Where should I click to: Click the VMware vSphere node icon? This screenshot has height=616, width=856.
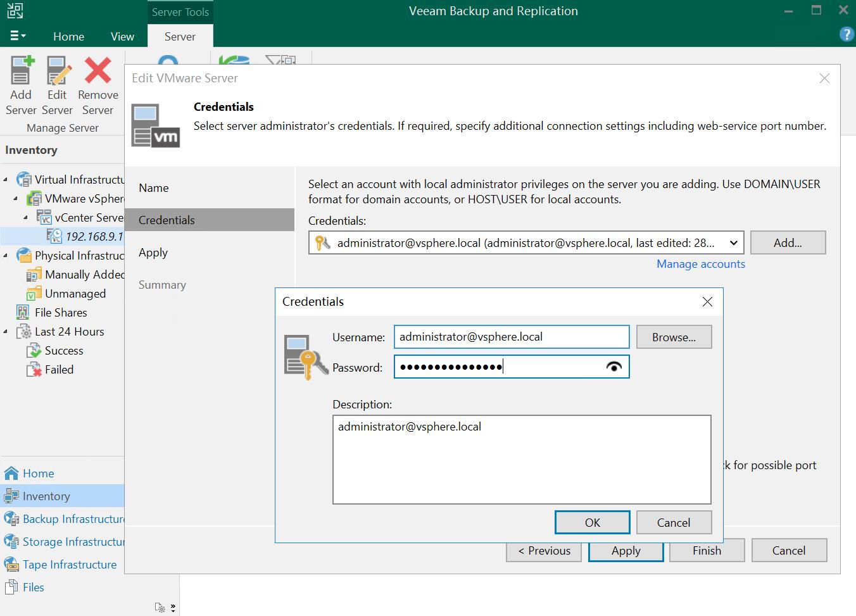click(x=34, y=199)
